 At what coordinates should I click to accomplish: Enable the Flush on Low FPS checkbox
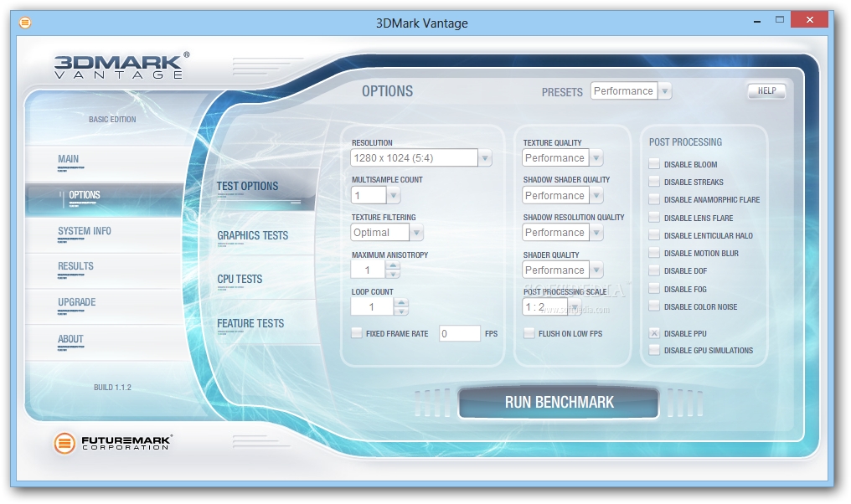pos(529,333)
